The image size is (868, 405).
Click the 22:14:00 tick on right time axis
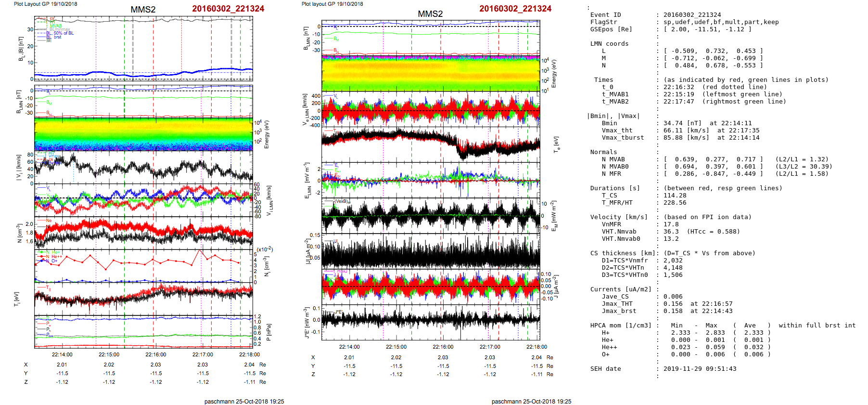349,347
